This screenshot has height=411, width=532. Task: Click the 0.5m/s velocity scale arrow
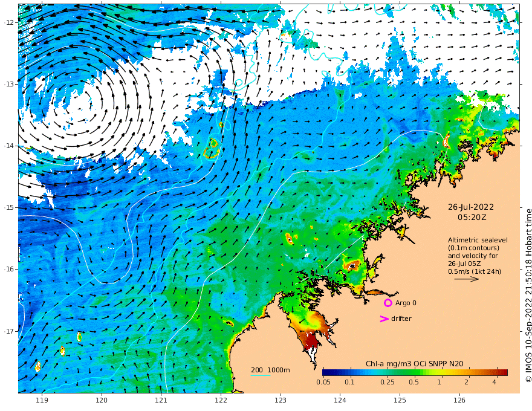coord(467,279)
